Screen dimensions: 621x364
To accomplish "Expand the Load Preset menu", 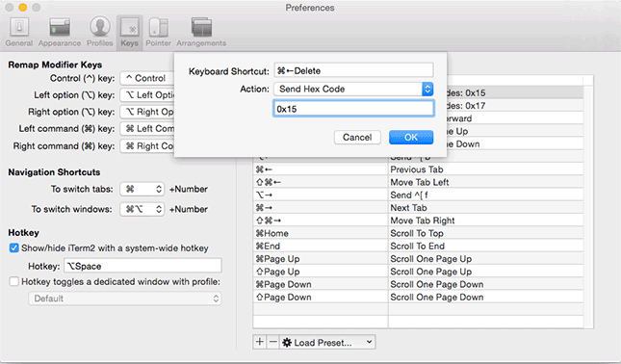I will click(x=328, y=342).
